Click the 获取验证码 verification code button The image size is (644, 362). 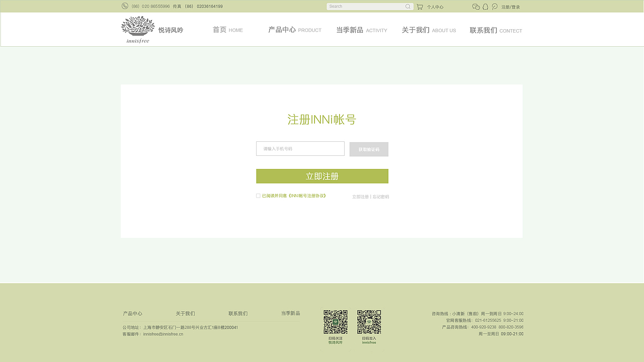click(x=369, y=149)
